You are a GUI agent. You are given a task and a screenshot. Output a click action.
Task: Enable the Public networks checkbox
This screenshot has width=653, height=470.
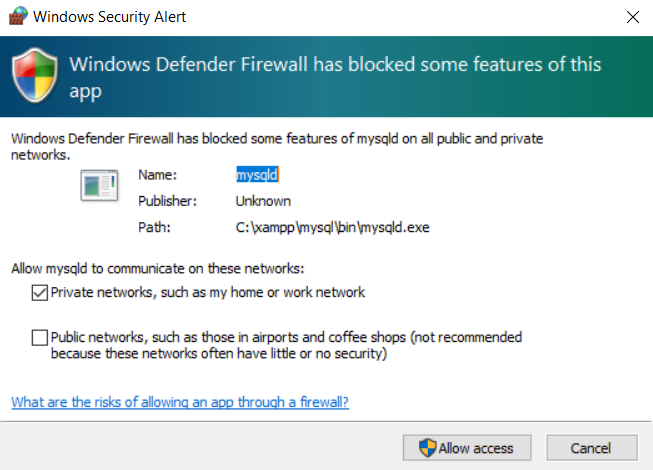(x=40, y=338)
